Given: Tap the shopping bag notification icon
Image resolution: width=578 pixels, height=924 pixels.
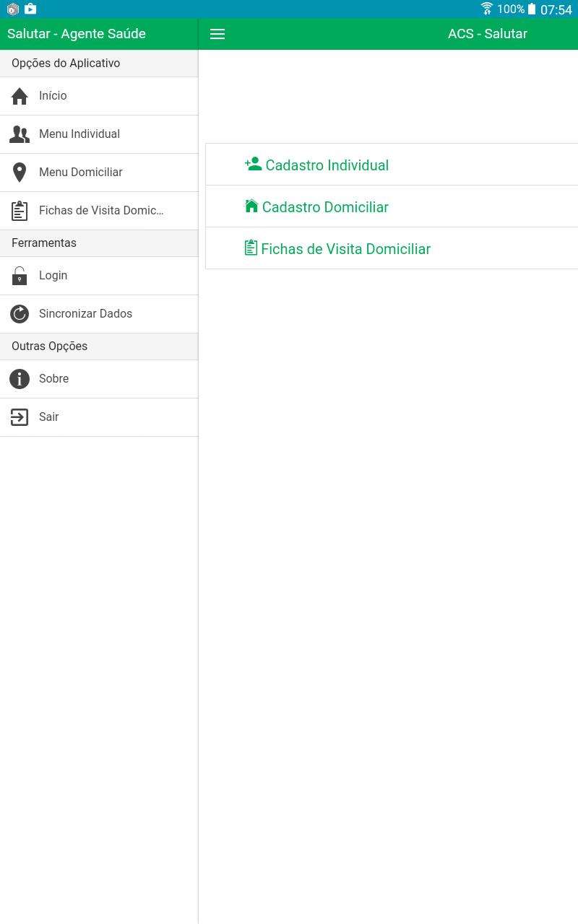Looking at the screenshot, I should click(30, 9).
